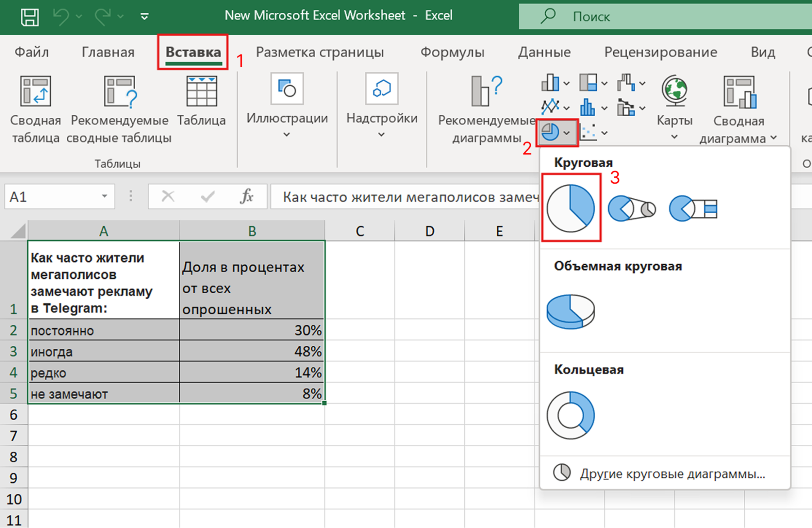Viewport: 812px width, 528px height.
Task: Open the Name Box dropdown arrow
Action: coord(104,197)
